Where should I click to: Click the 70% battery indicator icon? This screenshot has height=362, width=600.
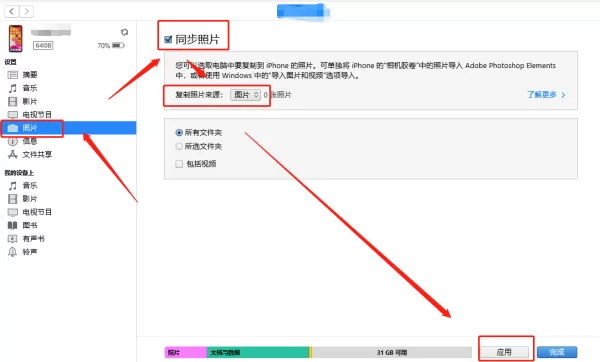click(118, 46)
